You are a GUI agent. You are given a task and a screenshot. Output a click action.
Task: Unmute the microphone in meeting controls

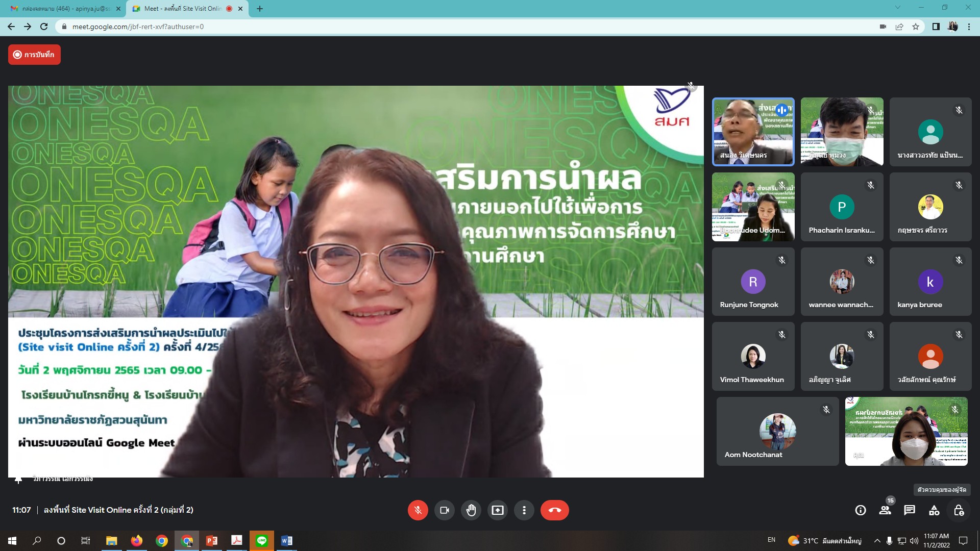tap(418, 510)
